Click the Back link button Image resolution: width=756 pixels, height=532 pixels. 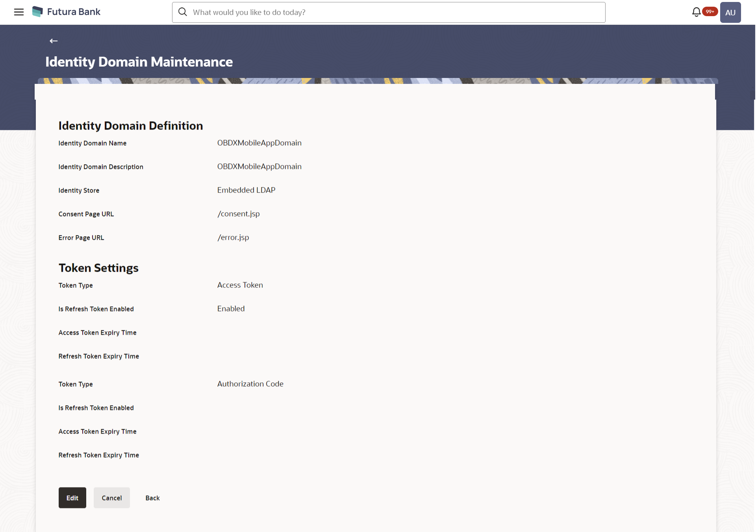[x=152, y=498]
